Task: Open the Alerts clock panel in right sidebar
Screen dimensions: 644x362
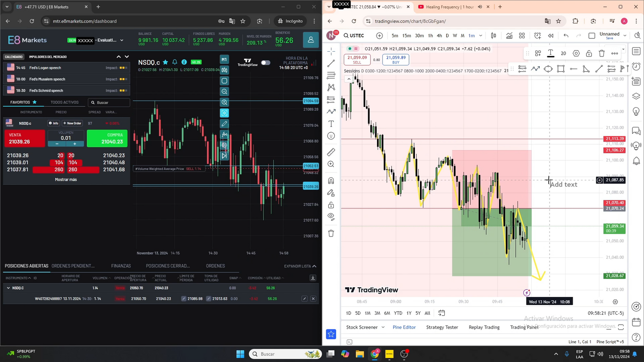Action: tap(636, 67)
